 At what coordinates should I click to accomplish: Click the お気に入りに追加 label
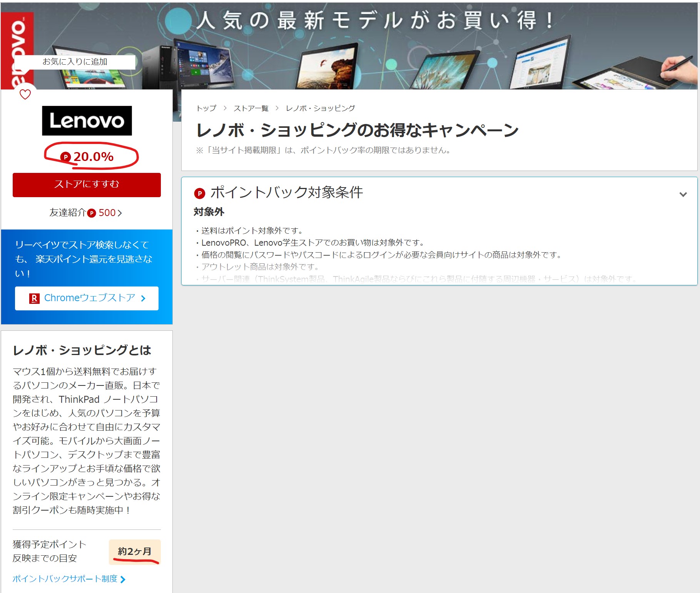click(75, 62)
